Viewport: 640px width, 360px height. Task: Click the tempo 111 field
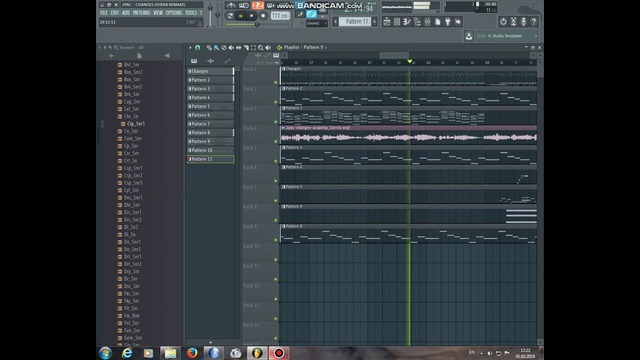click(x=280, y=16)
